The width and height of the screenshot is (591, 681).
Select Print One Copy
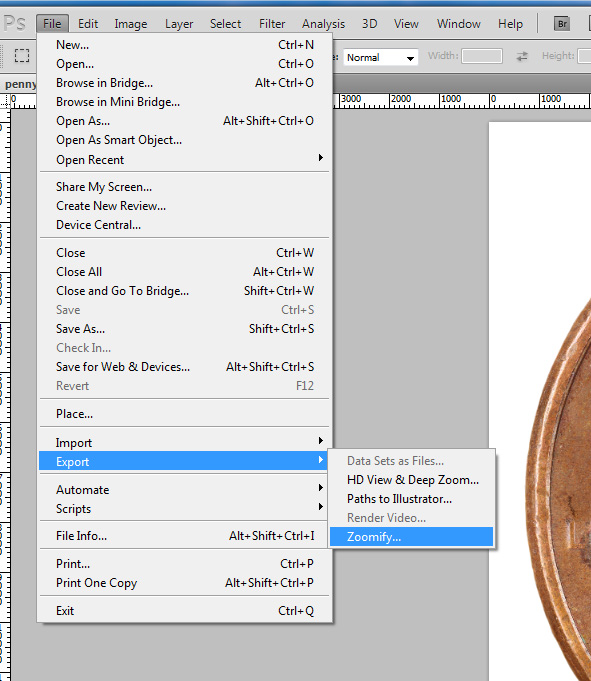coord(185,583)
